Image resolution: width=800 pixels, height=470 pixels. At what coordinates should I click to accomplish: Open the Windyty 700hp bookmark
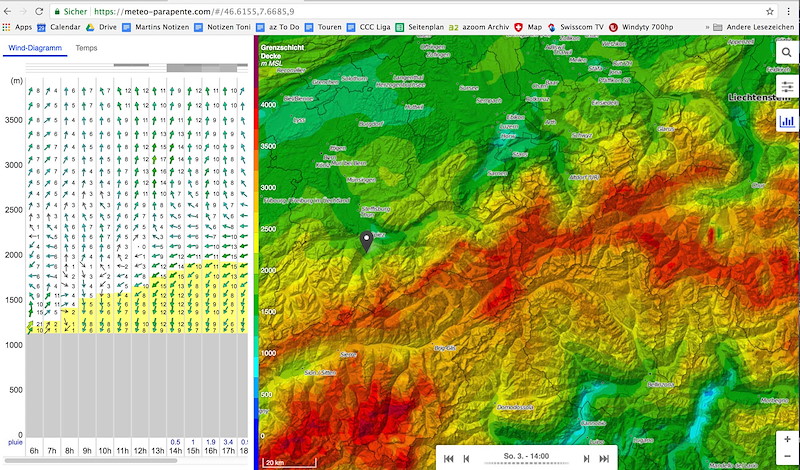(x=641, y=27)
